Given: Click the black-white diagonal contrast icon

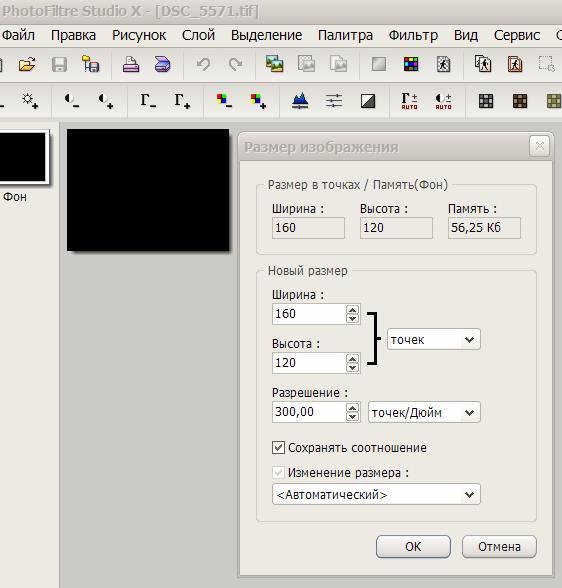Looking at the screenshot, I should [x=368, y=101].
